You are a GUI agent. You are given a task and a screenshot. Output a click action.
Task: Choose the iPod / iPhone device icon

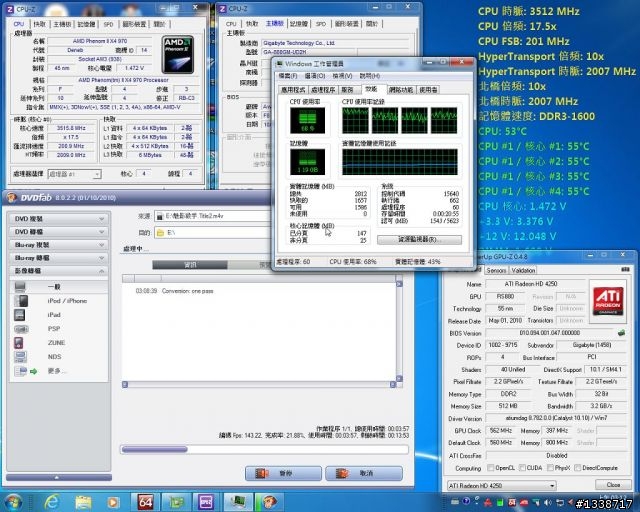[20, 301]
